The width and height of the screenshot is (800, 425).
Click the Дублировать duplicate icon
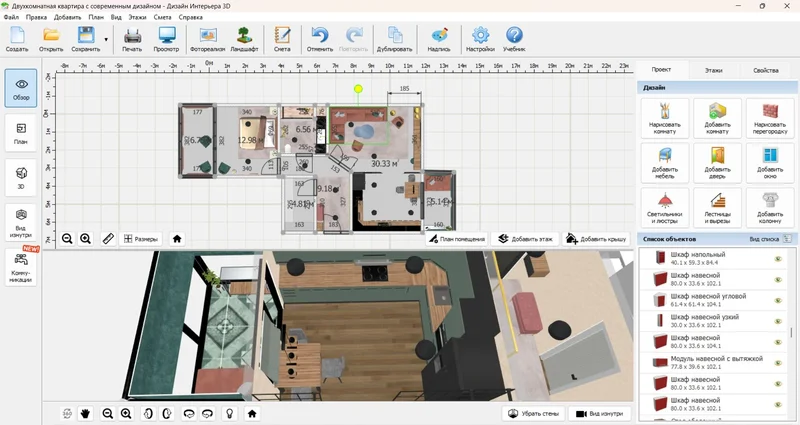point(395,38)
